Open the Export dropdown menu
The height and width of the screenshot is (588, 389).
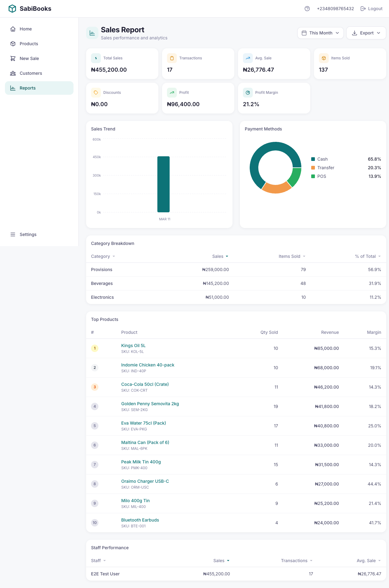(x=366, y=33)
